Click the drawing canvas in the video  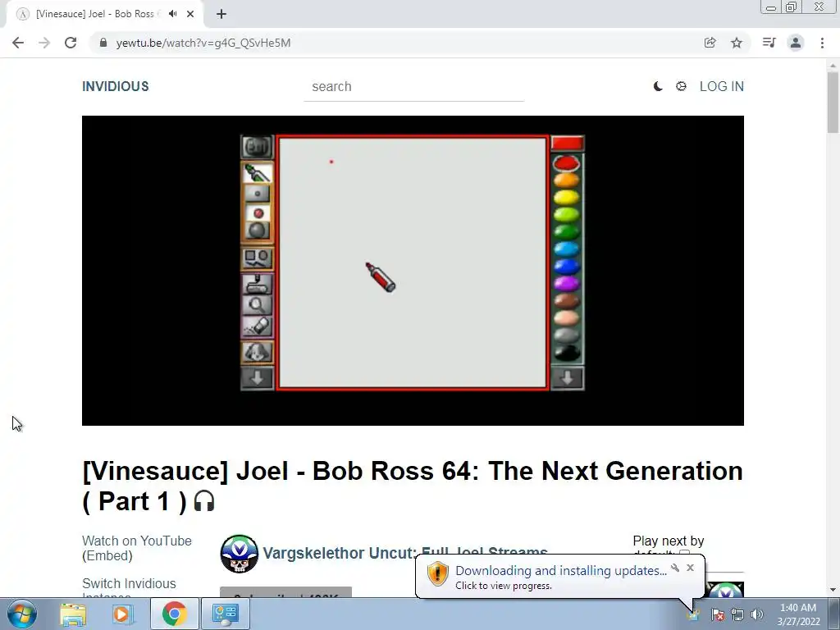412,262
